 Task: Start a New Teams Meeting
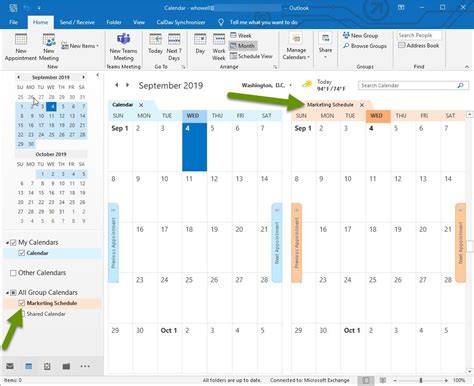pyautogui.click(x=123, y=47)
